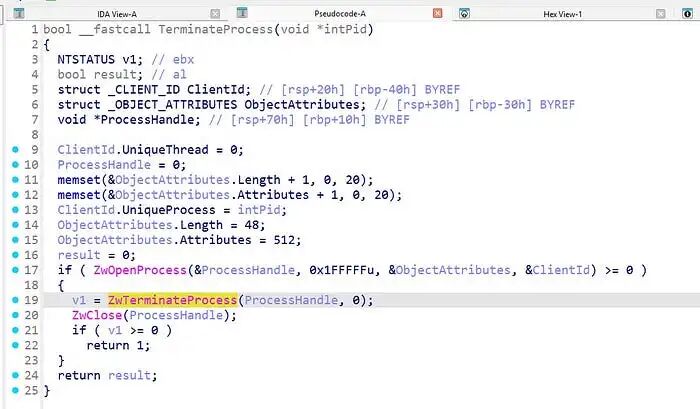Click highlighted ZwTerminateProcess call
The height and width of the screenshot is (409, 700).
pos(172,300)
